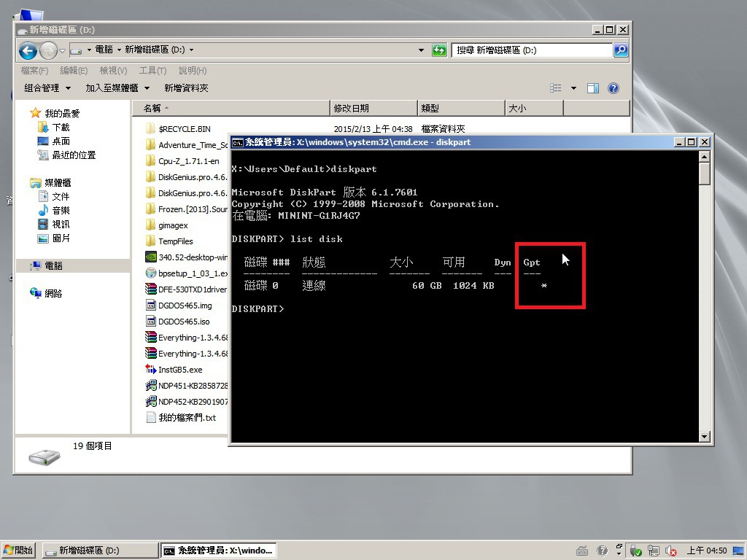
Task: Click 新增資料夾 button
Action: click(x=186, y=88)
